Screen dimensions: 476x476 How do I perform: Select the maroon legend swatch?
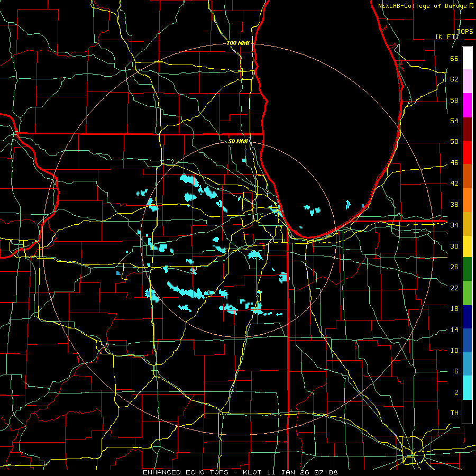click(467, 129)
